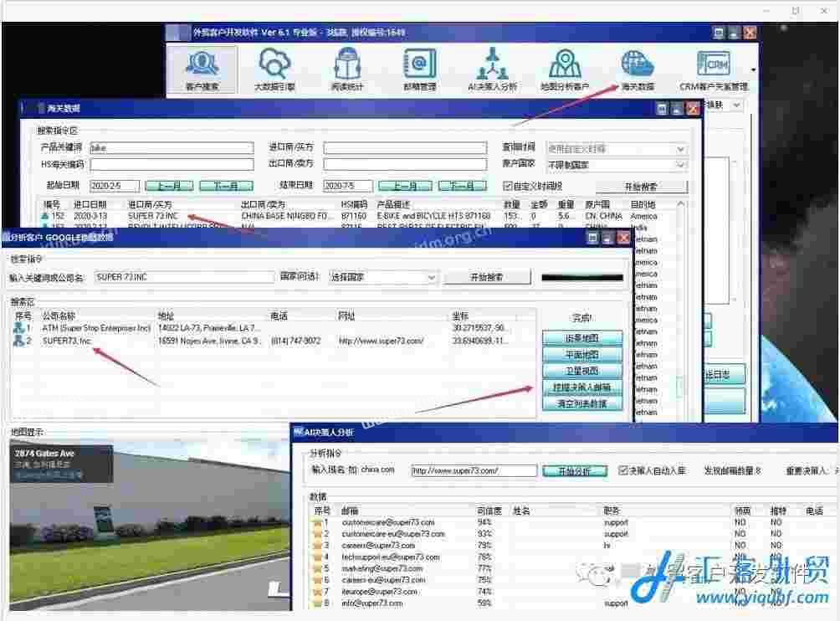Screen dimensions: 840x621
Task: Select SUPER 73 INC importer cell in customs list
Action: [152, 216]
